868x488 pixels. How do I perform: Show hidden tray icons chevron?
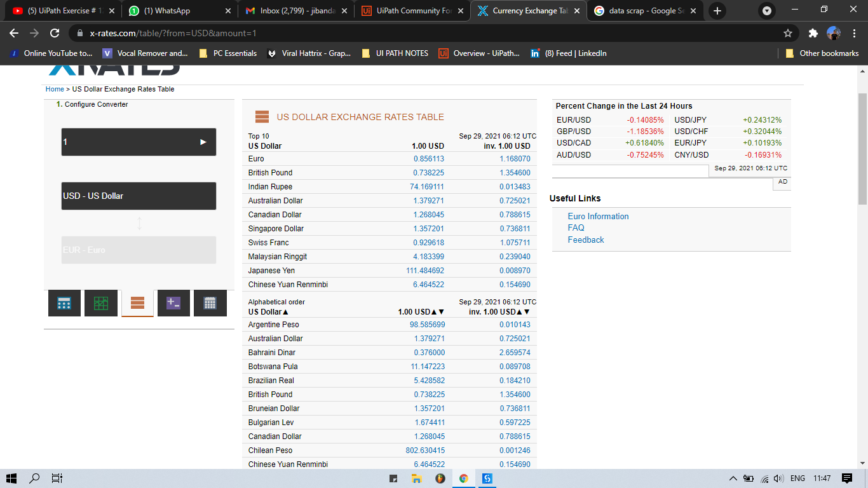tap(733, 478)
